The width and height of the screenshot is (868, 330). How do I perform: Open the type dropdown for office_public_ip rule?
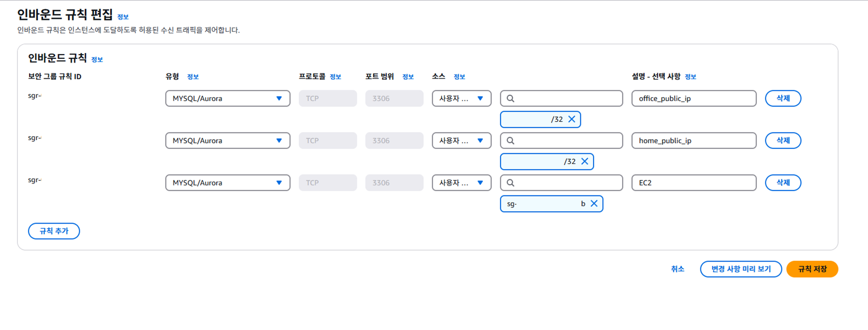[228, 99]
